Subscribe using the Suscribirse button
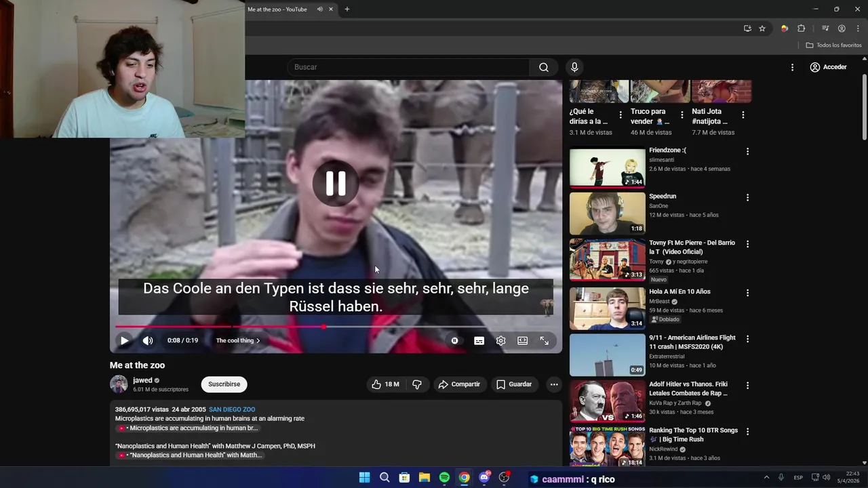 pos(224,384)
